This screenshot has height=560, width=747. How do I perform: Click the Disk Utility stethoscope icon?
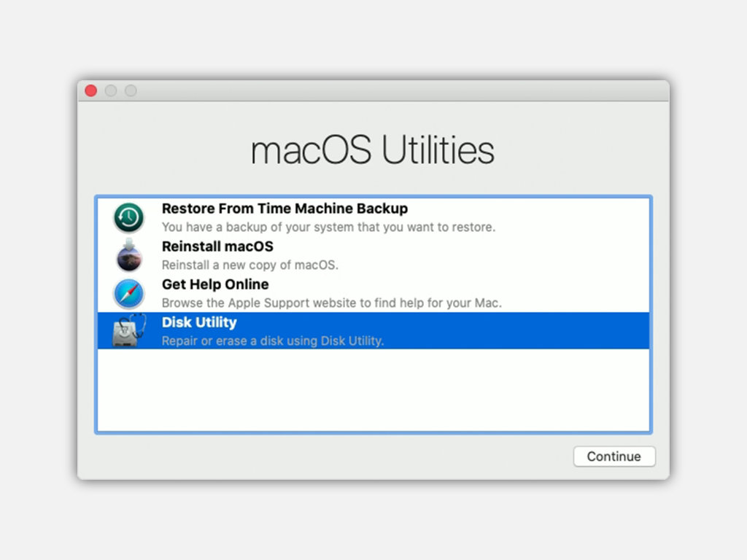coord(129,330)
